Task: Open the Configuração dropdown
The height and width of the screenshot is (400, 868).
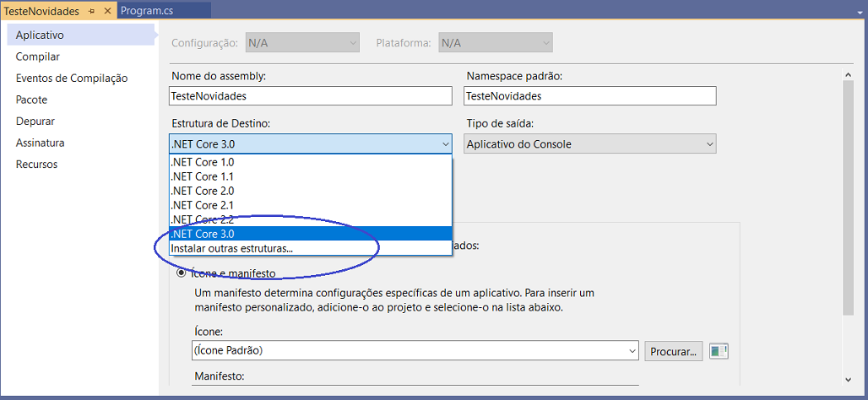Action: pyautogui.click(x=303, y=42)
